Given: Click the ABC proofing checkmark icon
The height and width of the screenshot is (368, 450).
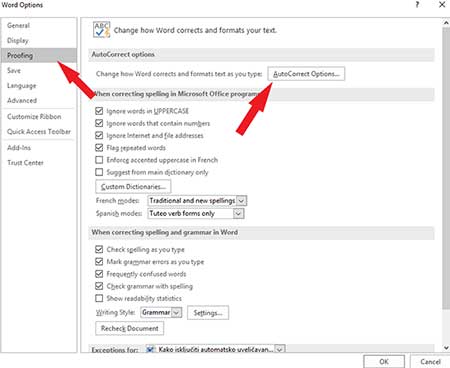Looking at the screenshot, I should [101, 30].
